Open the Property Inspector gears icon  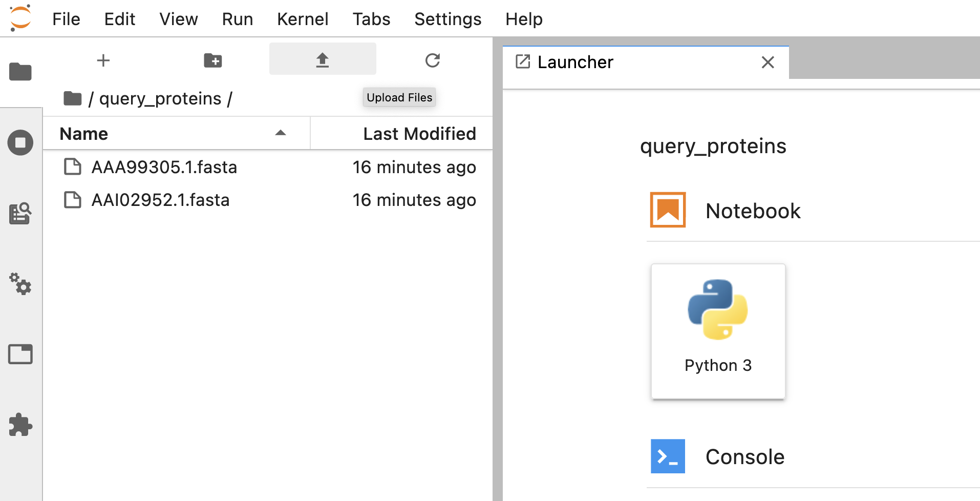[x=20, y=283]
